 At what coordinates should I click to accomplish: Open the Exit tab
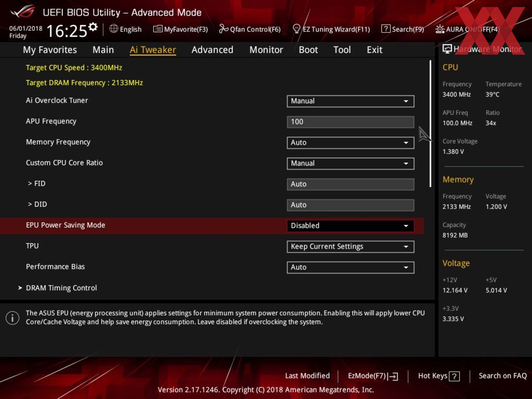(374, 50)
